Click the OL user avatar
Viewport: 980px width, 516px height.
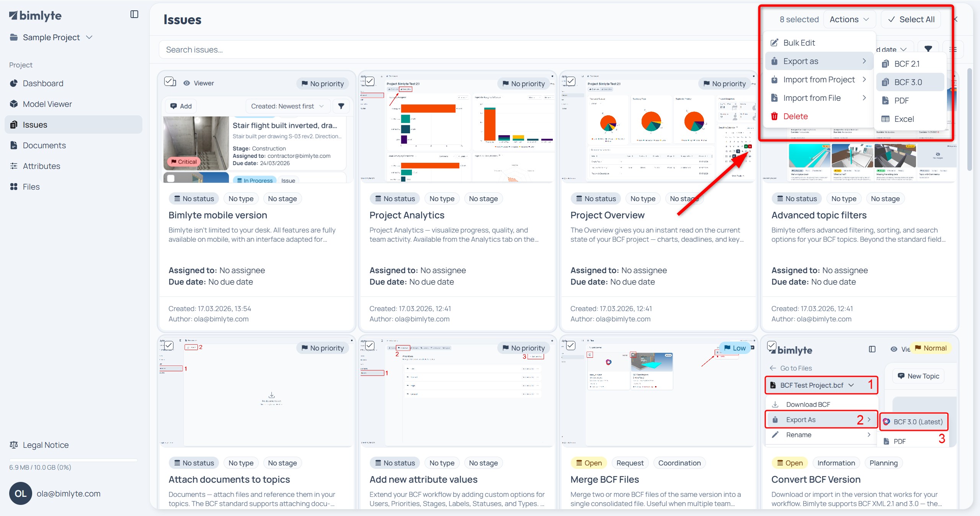click(21, 494)
